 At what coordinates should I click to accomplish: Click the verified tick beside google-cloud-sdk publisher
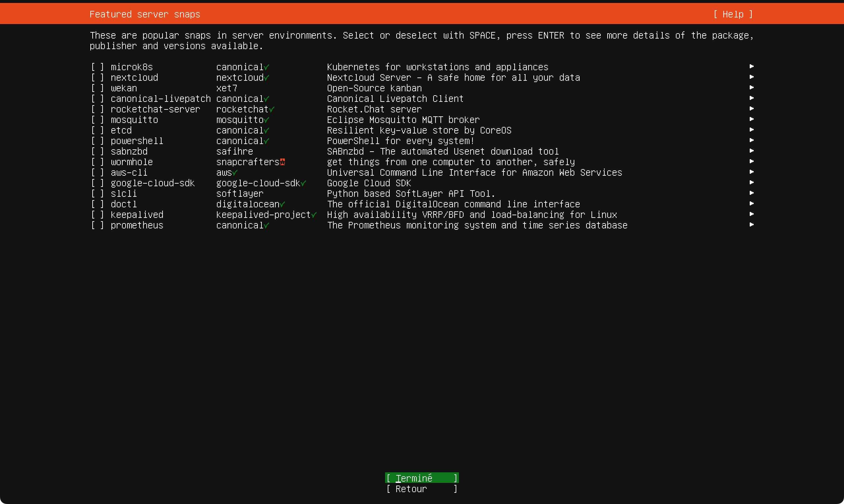[304, 183]
